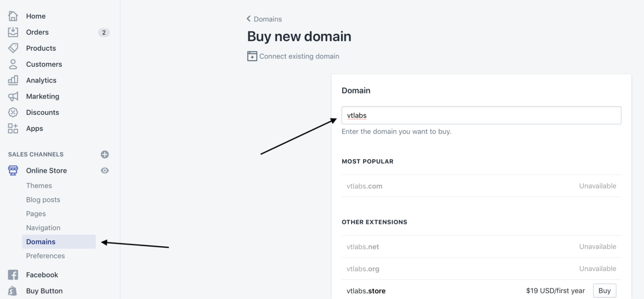Click inside the domain search field
644x299 pixels.
point(481,115)
